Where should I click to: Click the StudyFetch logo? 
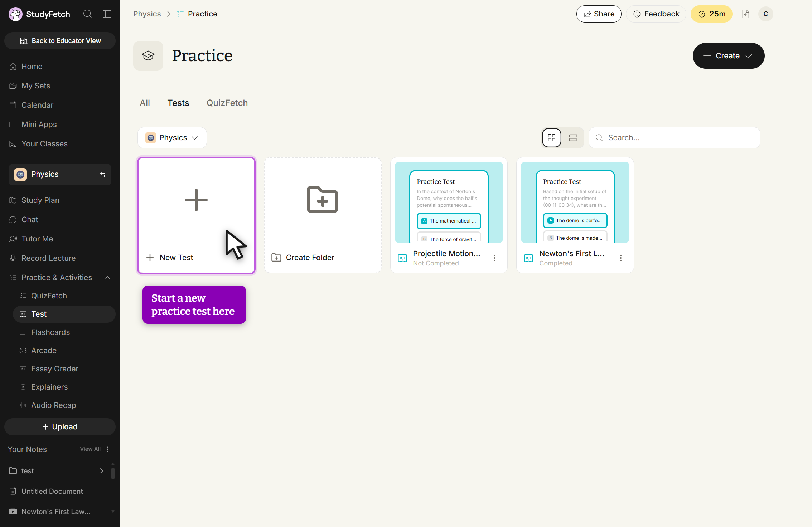click(x=39, y=14)
